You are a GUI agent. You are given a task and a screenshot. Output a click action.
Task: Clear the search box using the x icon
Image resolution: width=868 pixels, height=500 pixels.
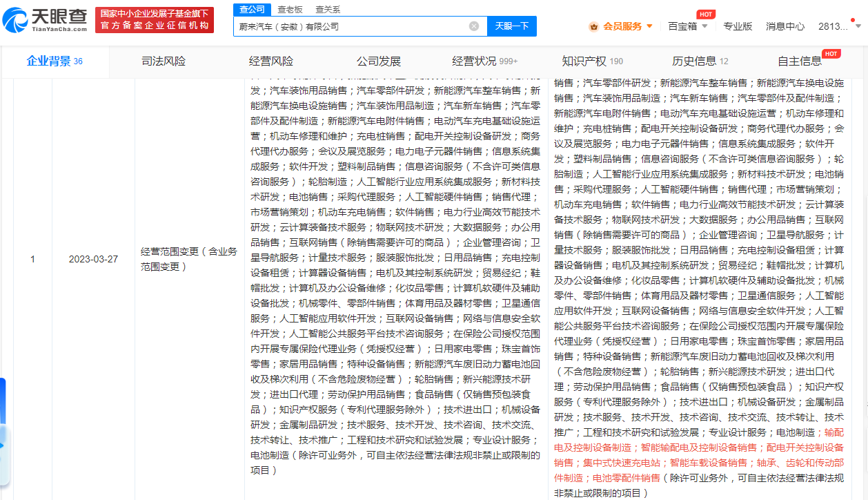(x=474, y=26)
